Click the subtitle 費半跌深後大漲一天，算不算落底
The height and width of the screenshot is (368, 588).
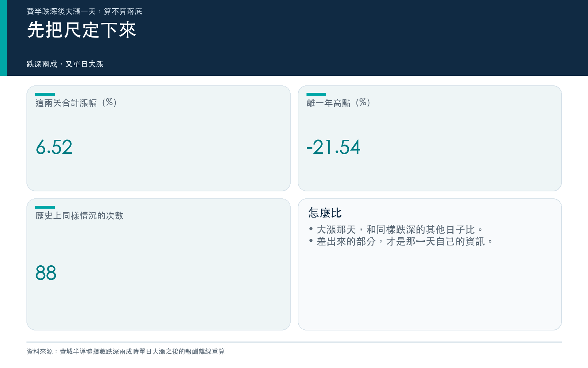click(85, 11)
